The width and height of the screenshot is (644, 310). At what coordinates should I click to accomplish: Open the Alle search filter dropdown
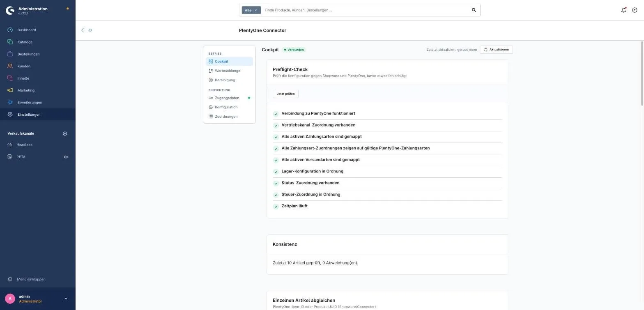point(251,10)
